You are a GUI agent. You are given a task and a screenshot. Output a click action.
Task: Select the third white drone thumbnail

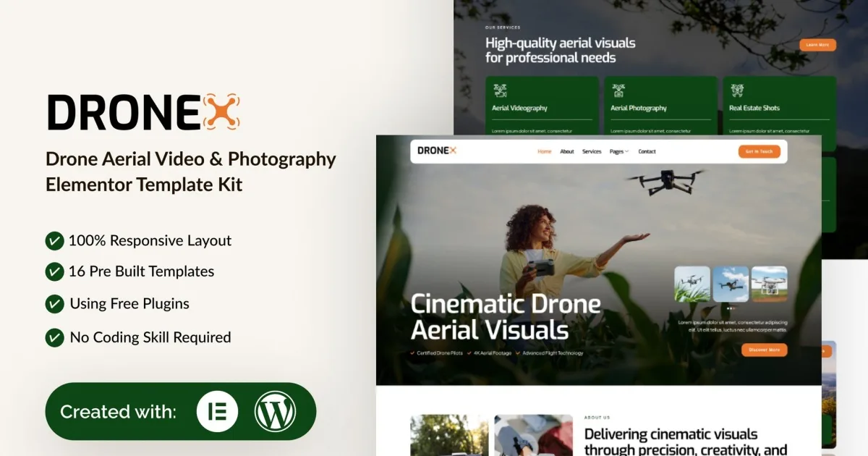click(x=770, y=284)
